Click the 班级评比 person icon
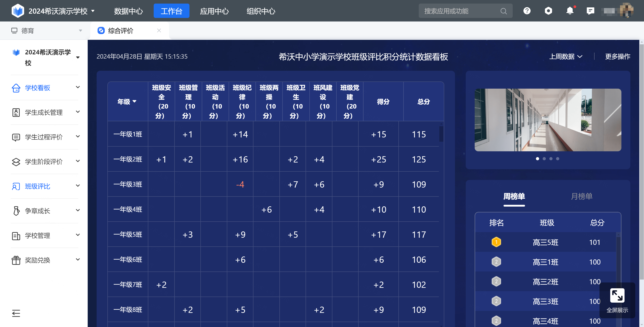 coord(16,186)
